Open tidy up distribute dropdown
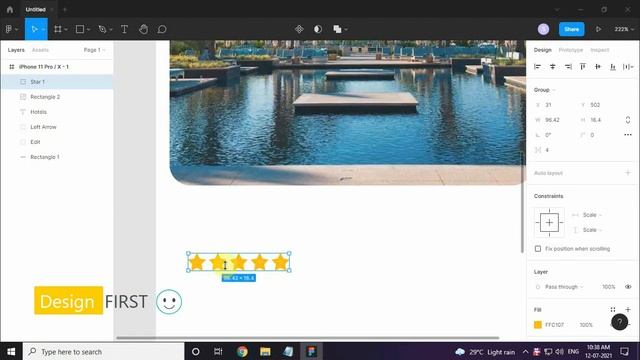The image size is (640, 360). click(x=628, y=67)
